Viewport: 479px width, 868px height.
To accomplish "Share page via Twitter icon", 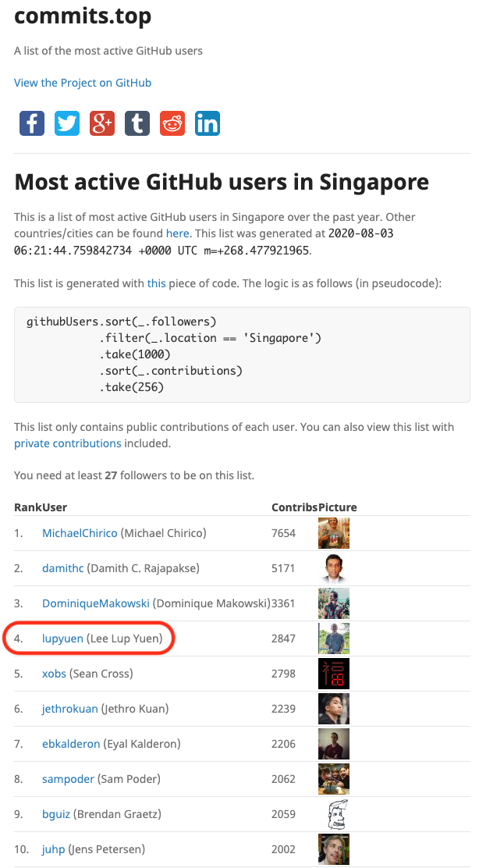I will [67, 123].
